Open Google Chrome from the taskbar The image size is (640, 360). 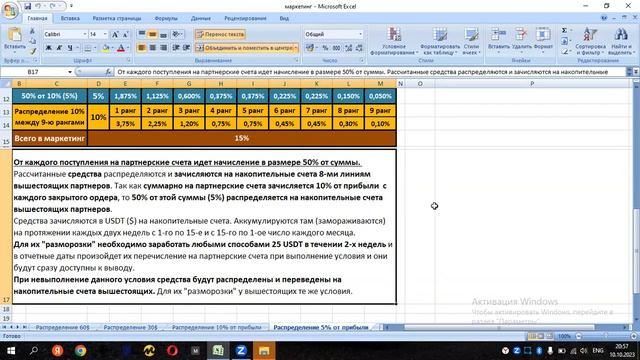tap(80, 351)
